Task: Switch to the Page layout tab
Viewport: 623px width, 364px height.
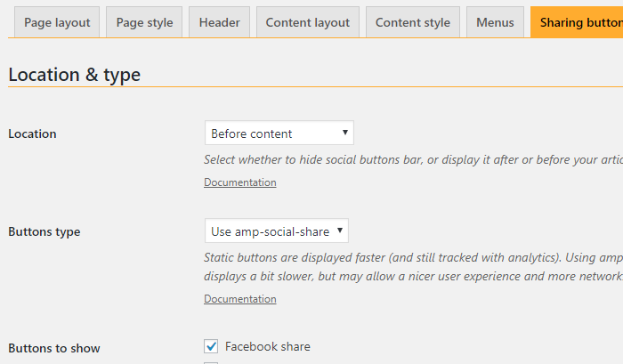Action: [57, 22]
